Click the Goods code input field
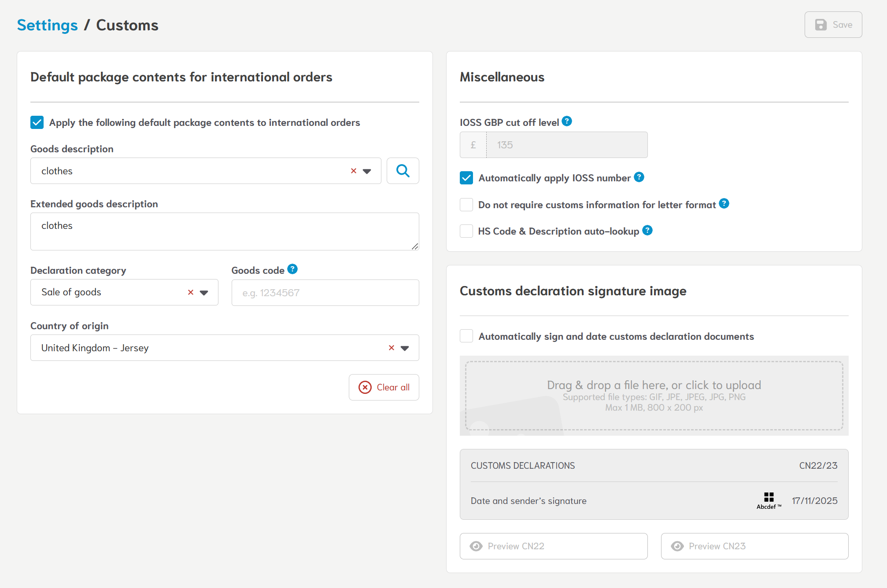Screen dimensions: 887x588 click(x=325, y=293)
